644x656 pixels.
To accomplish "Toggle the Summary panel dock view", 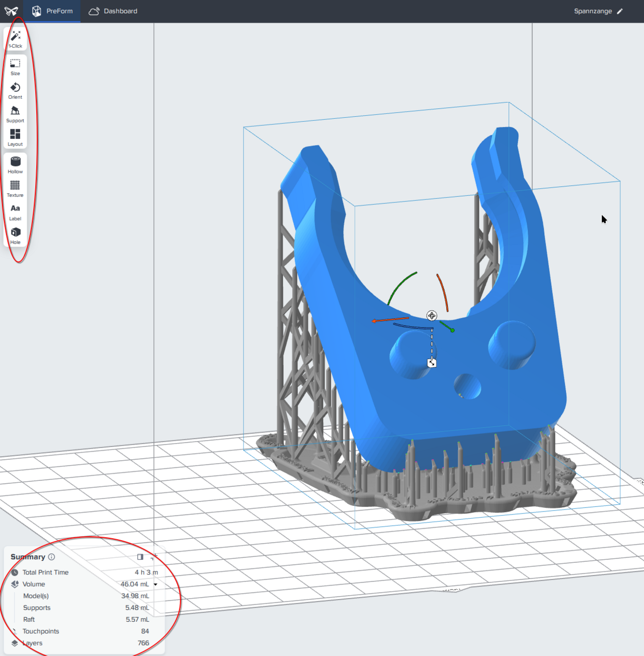I will [140, 557].
